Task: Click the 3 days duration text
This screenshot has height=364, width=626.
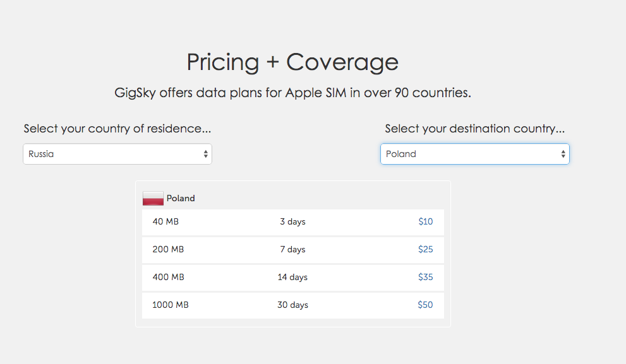Action: click(292, 221)
